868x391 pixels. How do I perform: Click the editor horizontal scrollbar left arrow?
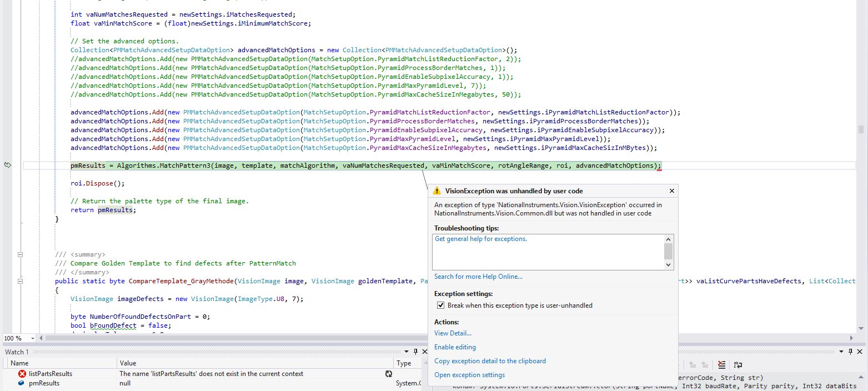pos(41,338)
